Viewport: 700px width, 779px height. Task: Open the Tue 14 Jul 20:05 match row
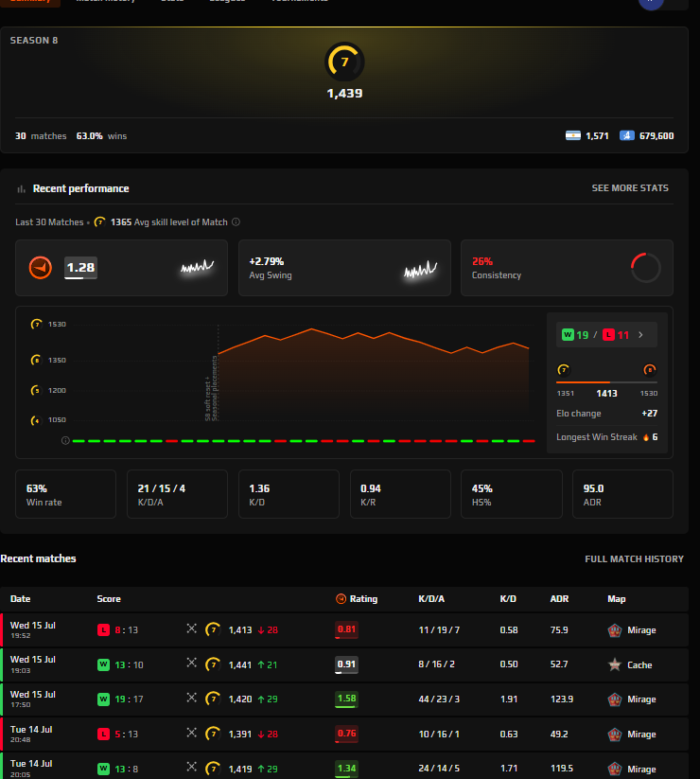(344, 768)
